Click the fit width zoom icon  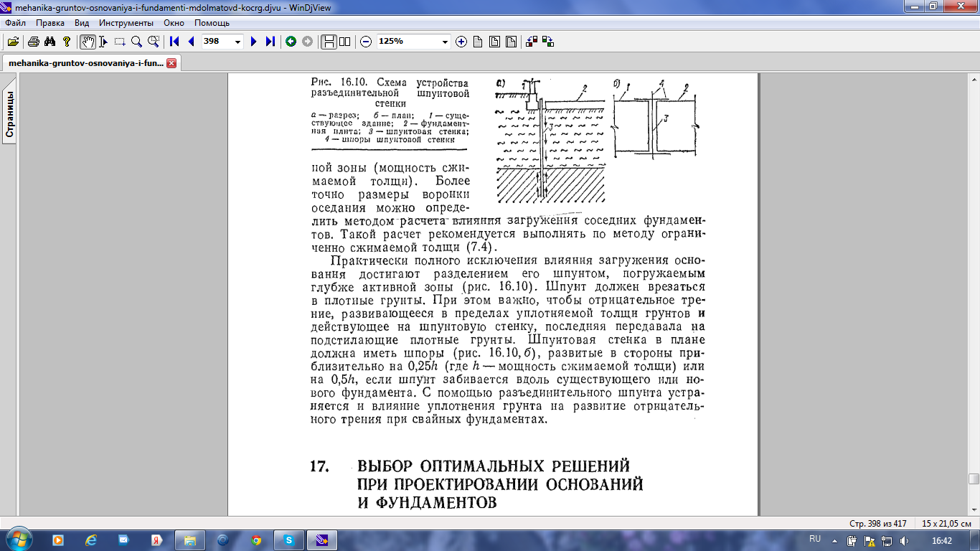(511, 42)
